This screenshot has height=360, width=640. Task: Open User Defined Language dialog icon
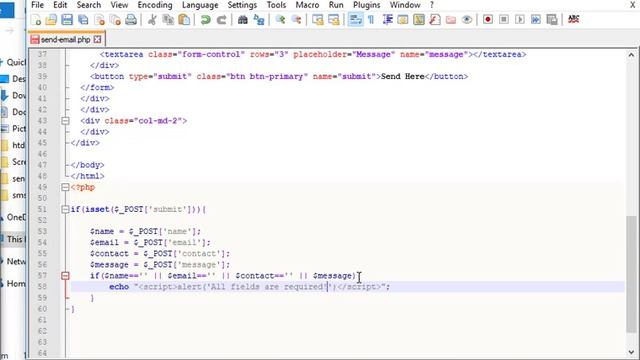click(x=403, y=20)
